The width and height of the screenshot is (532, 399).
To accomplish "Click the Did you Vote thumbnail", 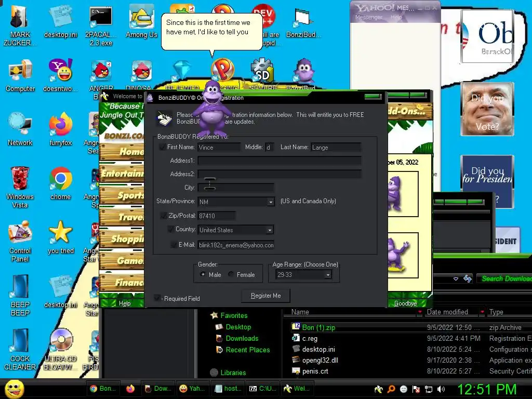I will pos(487,109).
